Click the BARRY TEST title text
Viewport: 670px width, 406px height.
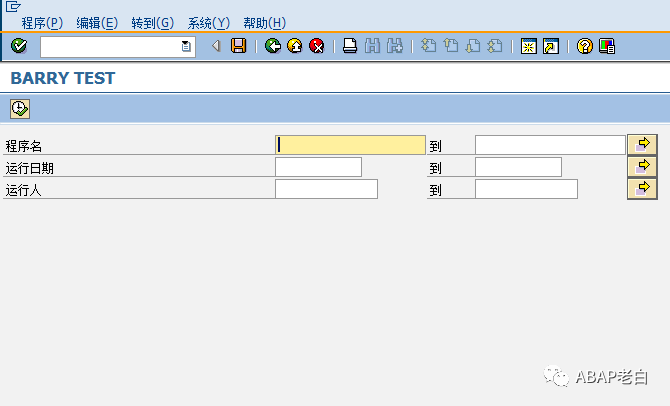63,78
